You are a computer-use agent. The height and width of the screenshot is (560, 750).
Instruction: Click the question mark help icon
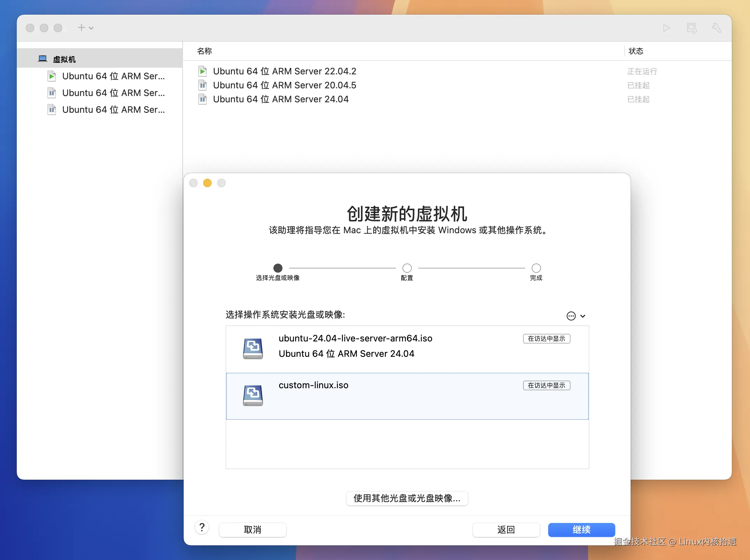click(202, 527)
